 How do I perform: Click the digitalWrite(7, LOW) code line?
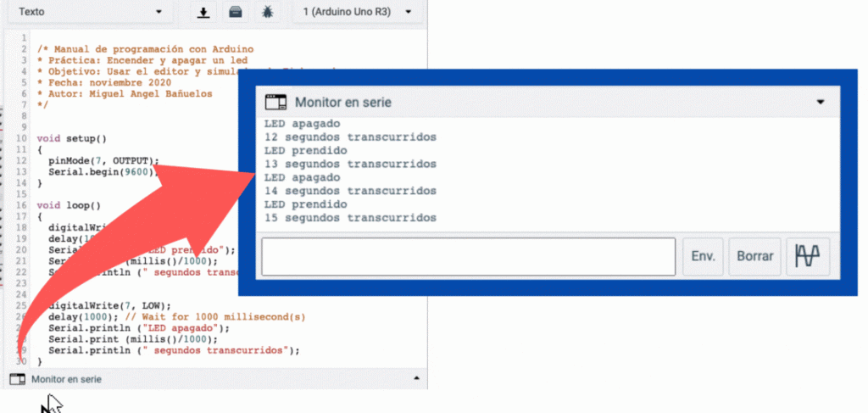[109, 305]
